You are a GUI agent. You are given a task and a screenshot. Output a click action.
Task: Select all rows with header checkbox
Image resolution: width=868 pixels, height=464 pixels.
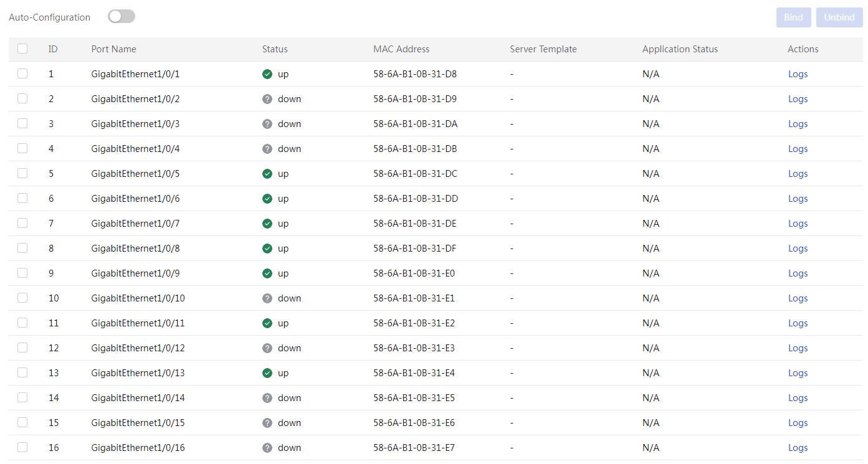[x=22, y=49]
